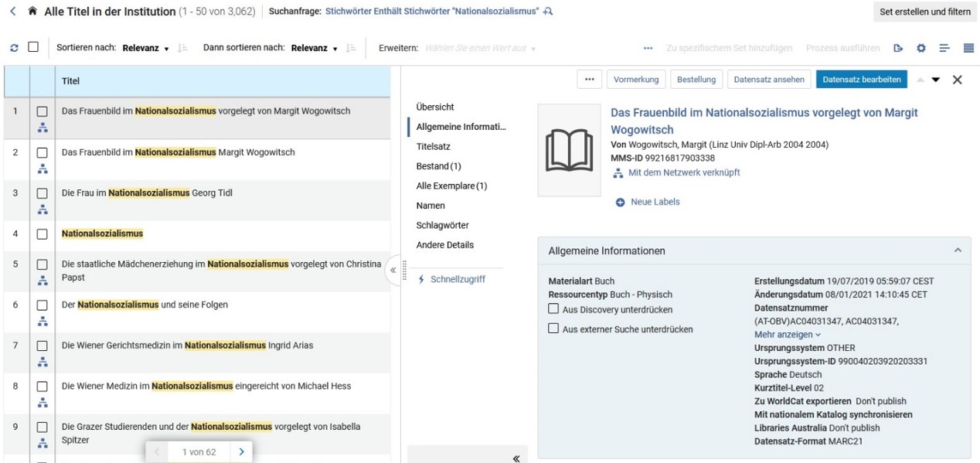980x463 pixels.
Task: Click the refresh icon in results toolbar
Action: pos(14,48)
